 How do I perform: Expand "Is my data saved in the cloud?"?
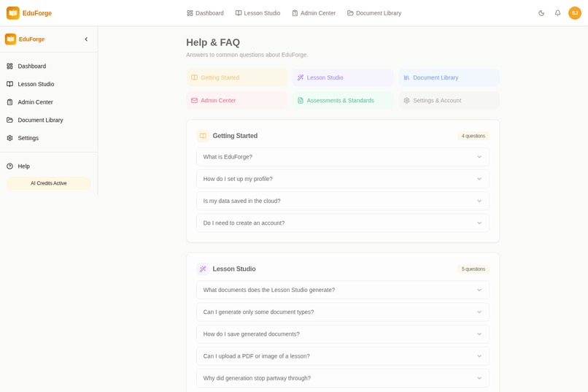pyautogui.click(x=343, y=201)
